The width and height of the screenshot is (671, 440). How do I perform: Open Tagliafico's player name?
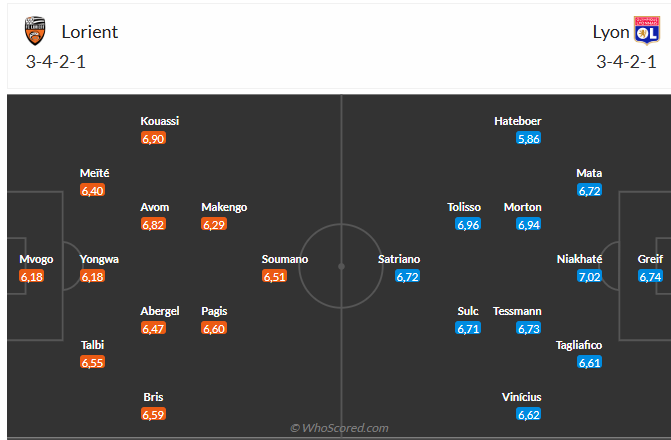coord(580,345)
